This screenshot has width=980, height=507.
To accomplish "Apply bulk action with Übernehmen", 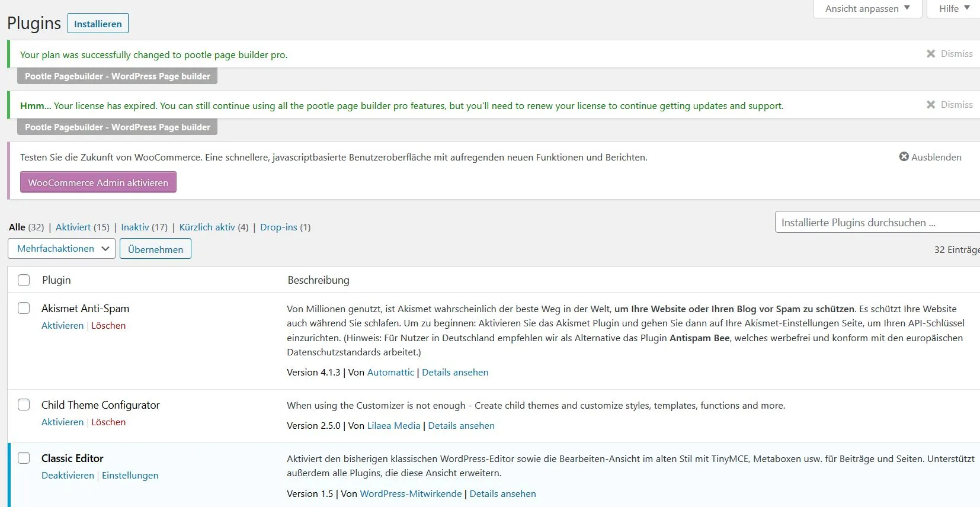I will point(155,249).
